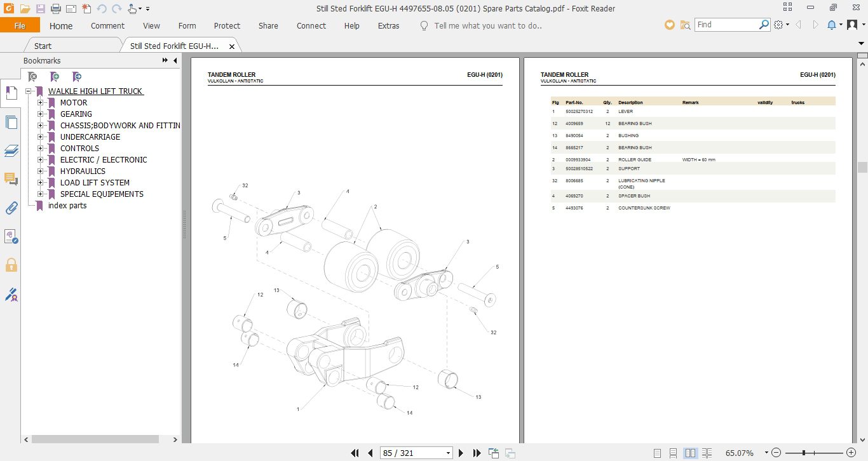Open the Comments panel icon in the sidebar
868x461 pixels.
click(11, 179)
